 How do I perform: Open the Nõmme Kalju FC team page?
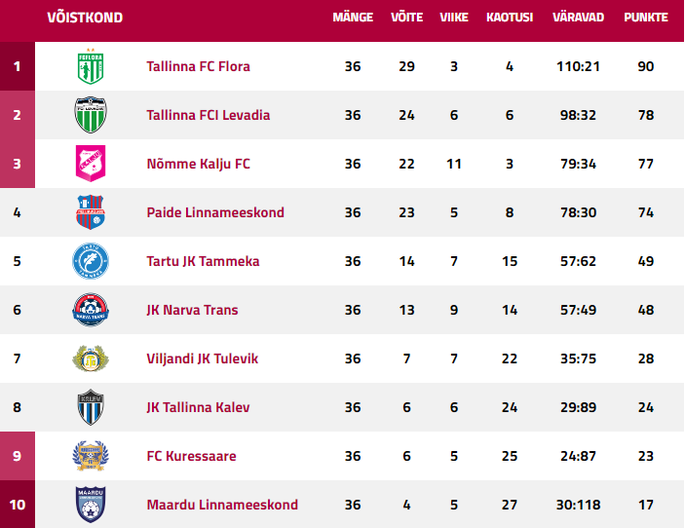[198, 164]
